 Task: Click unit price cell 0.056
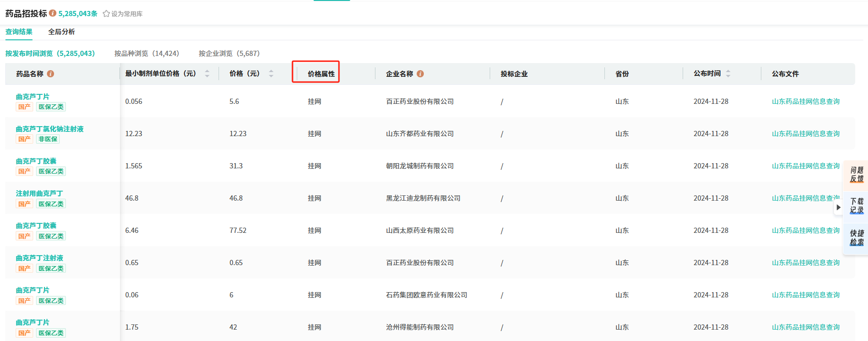134,101
